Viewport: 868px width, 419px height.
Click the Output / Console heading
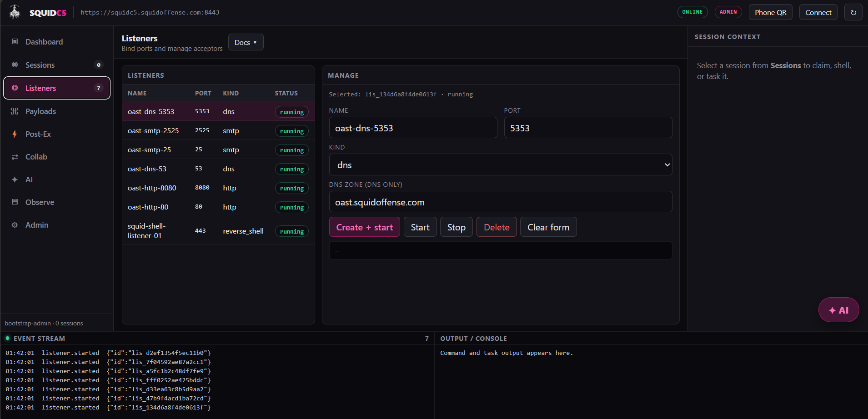coord(473,339)
